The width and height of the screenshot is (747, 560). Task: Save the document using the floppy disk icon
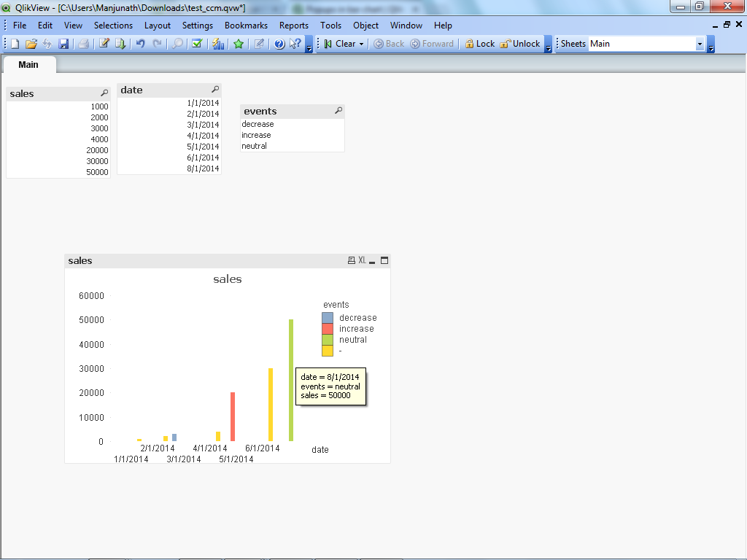(x=63, y=44)
